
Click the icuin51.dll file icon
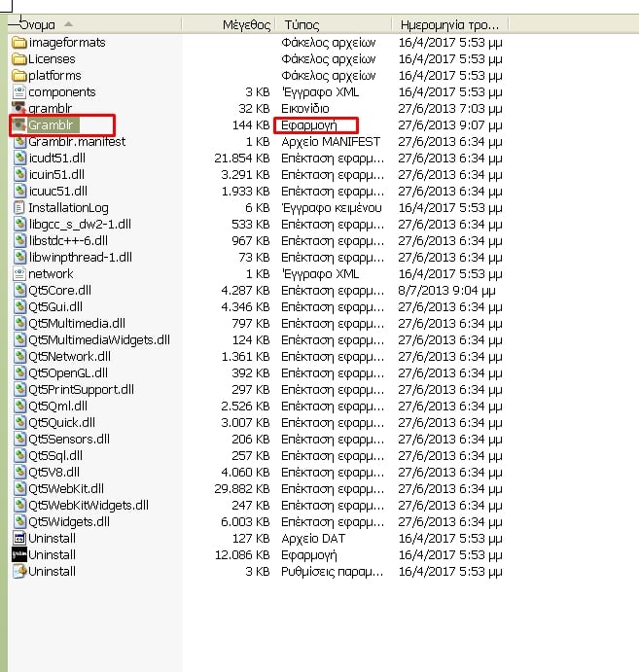(x=19, y=174)
